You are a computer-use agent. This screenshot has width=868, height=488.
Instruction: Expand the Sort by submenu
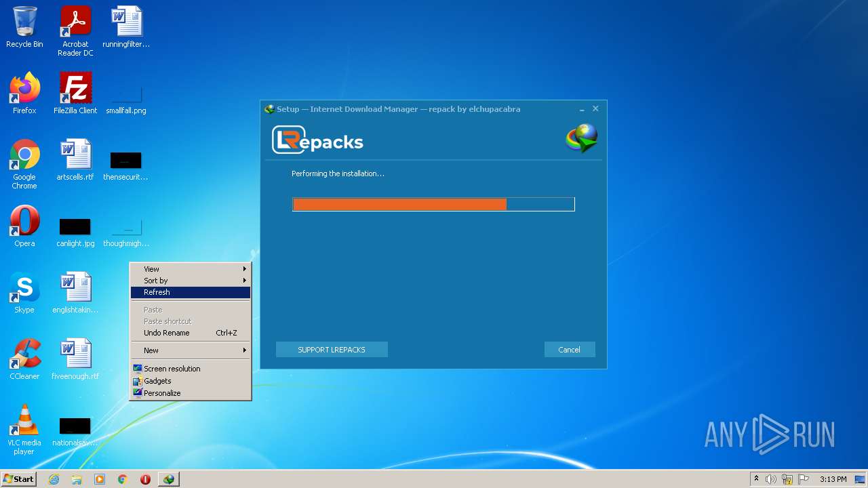pos(191,281)
